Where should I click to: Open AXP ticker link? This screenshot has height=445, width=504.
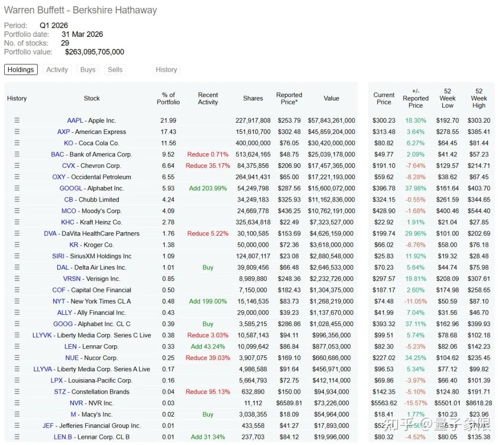[x=63, y=132]
